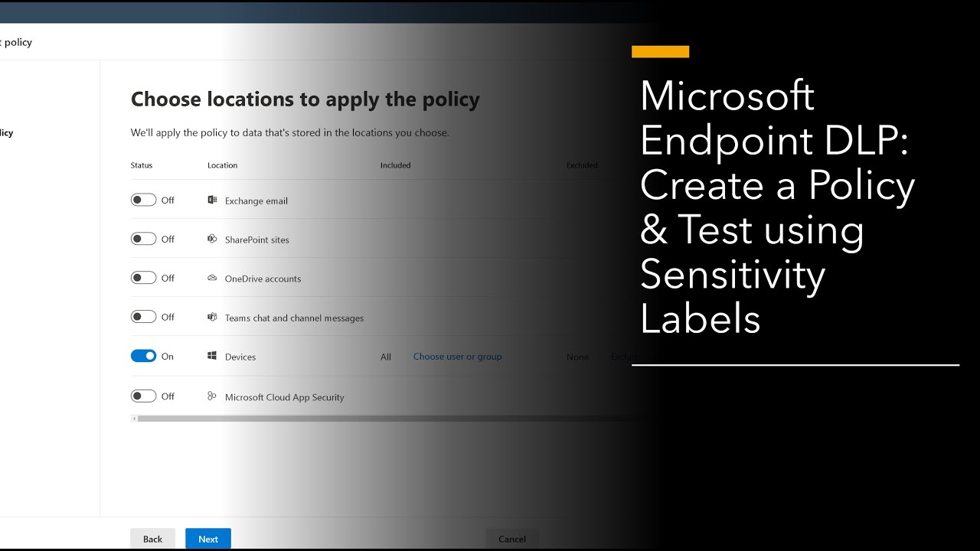
Task: Select the Teams chat and channel messages label
Action: (294, 318)
